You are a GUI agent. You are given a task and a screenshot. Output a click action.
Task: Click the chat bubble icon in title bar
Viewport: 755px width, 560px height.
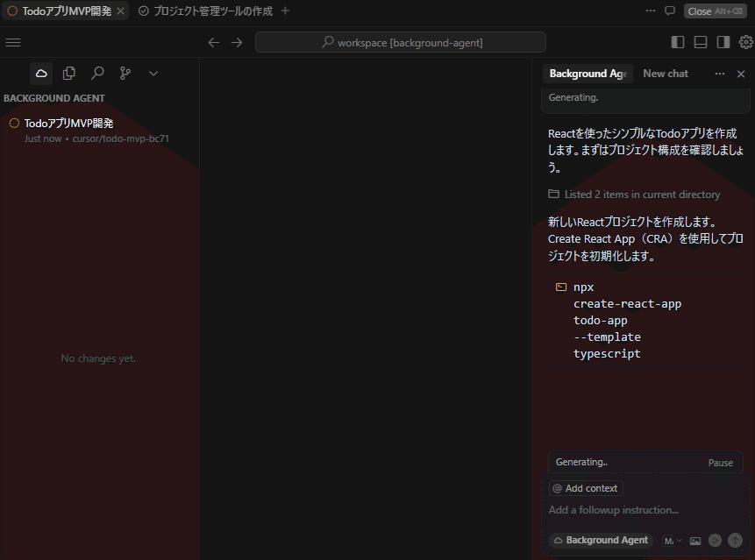(x=670, y=11)
